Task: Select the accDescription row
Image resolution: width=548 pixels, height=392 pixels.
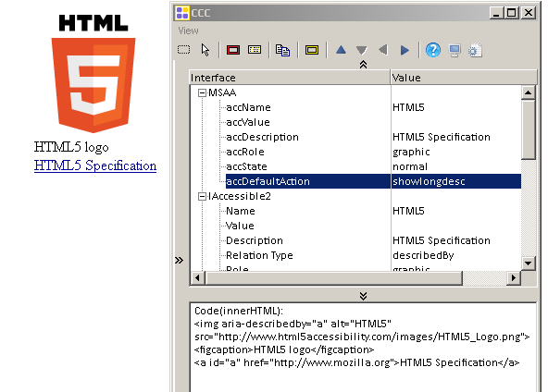Action: click(x=355, y=137)
